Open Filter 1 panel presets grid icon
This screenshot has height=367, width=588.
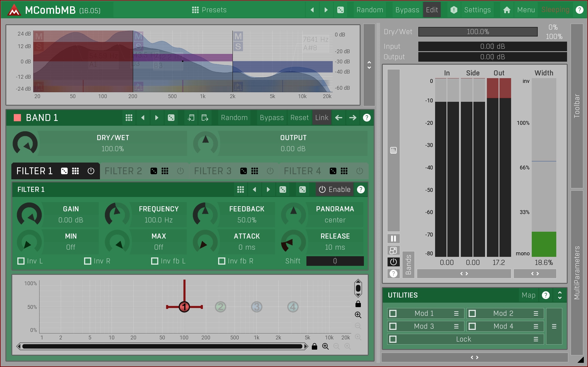(x=241, y=189)
